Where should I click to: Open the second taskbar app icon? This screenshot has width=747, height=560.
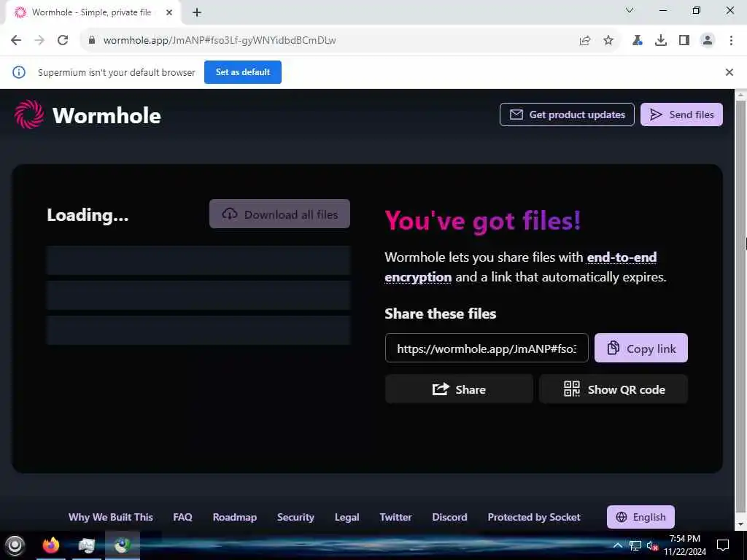86,545
